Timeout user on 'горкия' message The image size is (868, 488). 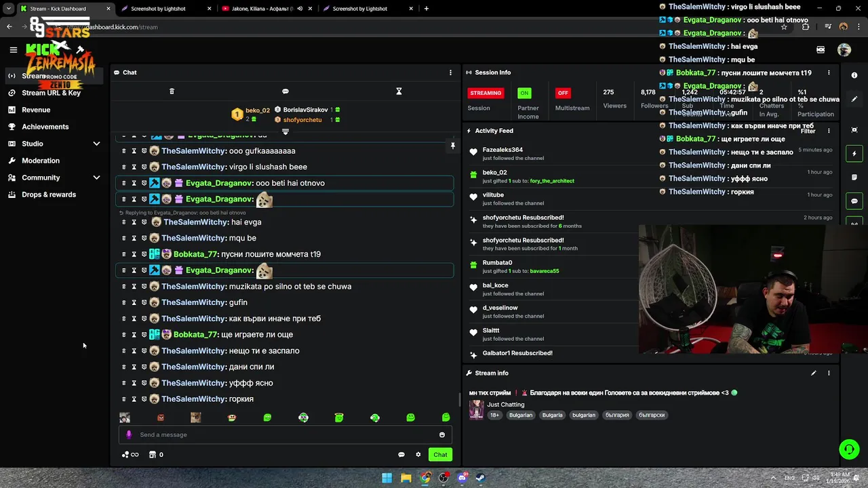tap(134, 399)
